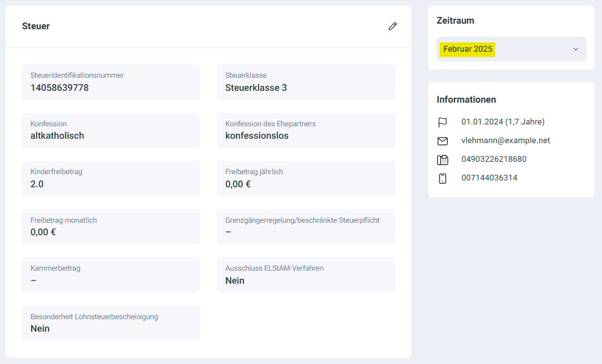Click the envelope email icon

tap(443, 141)
